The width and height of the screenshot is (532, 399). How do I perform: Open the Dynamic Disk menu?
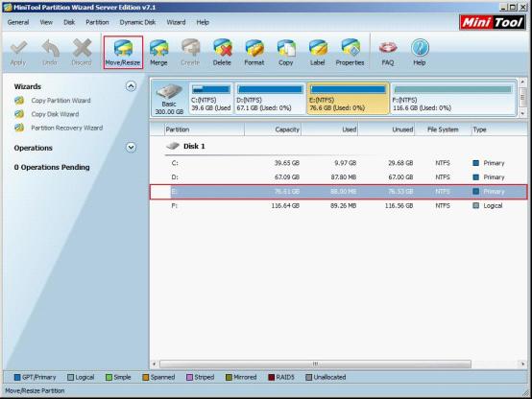137,22
